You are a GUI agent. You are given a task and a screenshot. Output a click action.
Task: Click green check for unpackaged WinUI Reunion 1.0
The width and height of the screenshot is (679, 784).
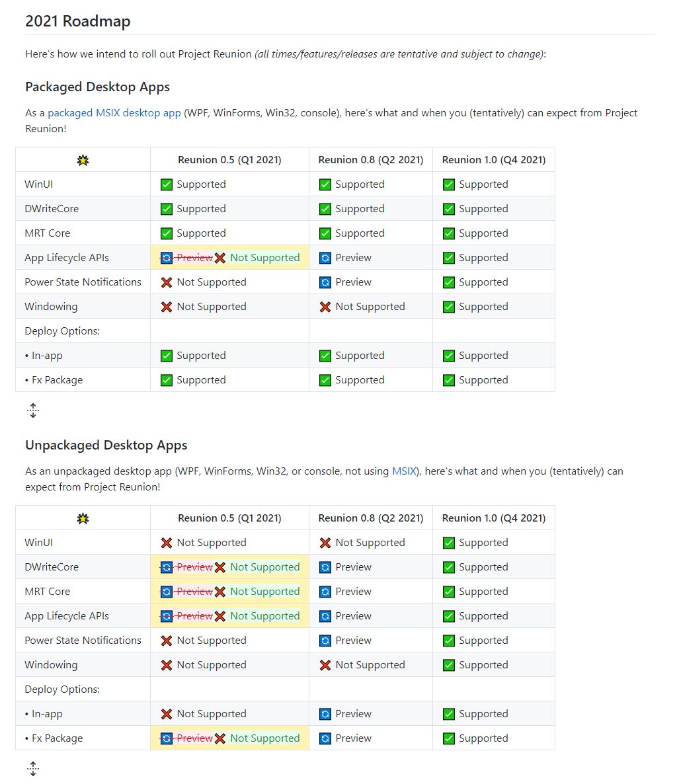pyautogui.click(x=449, y=543)
